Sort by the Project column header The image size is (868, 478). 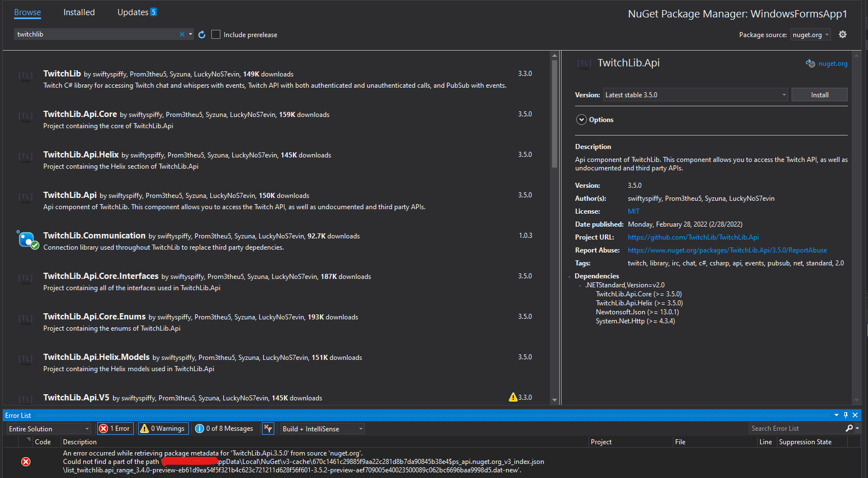[x=630, y=442]
